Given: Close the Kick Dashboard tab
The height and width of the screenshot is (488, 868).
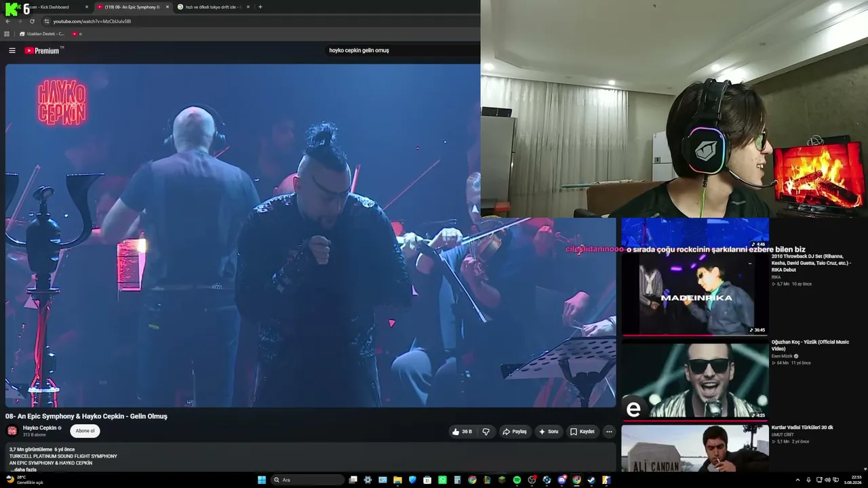Looking at the screenshot, I should click(87, 7).
